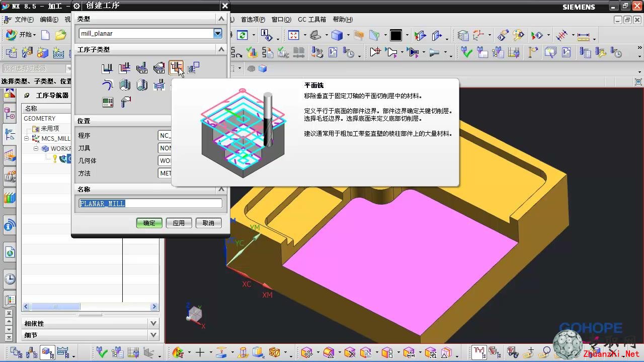Select the machine control subtype icon
The image size is (644, 362).
tap(107, 102)
